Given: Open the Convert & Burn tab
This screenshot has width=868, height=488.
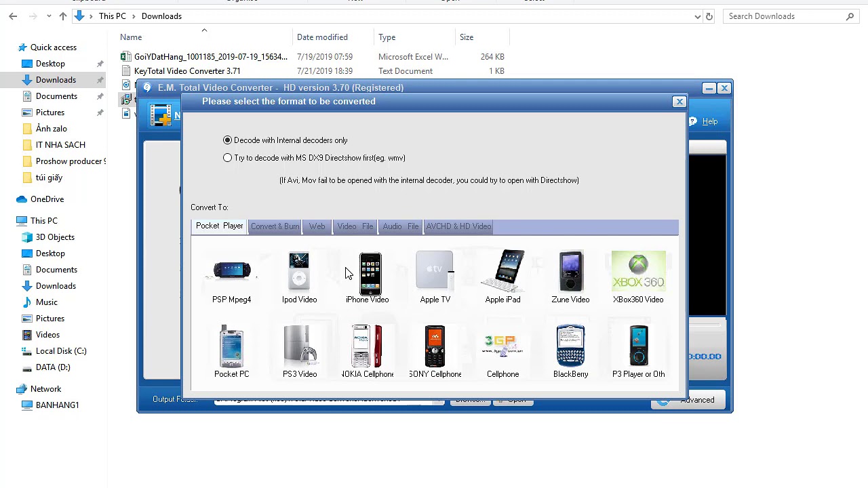Looking at the screenshot, I should click(275, 226).
